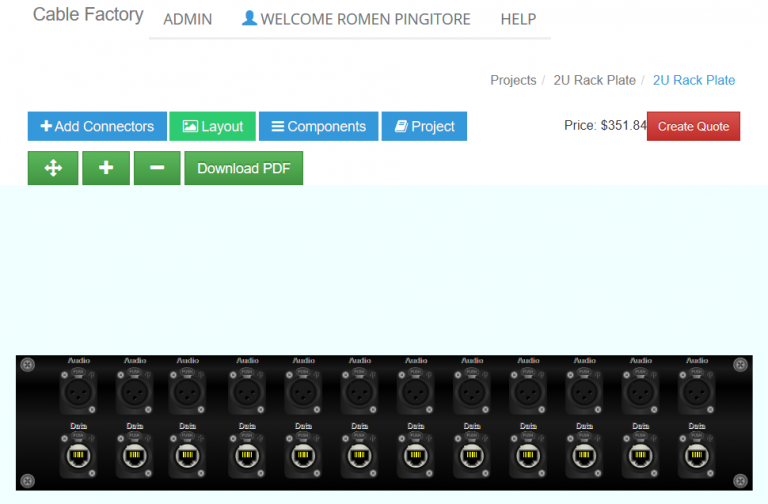Click the Download PDF button
Image resolution: width=768 pixels, height=504 pixels.
coord(243,168)
